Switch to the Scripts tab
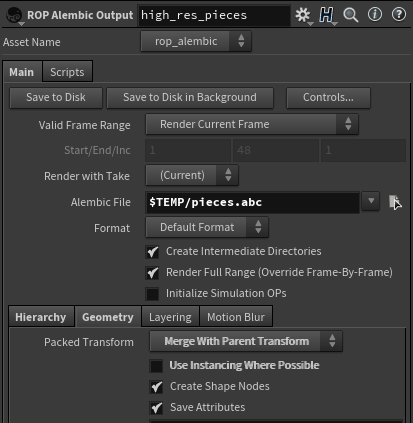The image size is (413, 423). pyautogui.click(x=67, y=72)
